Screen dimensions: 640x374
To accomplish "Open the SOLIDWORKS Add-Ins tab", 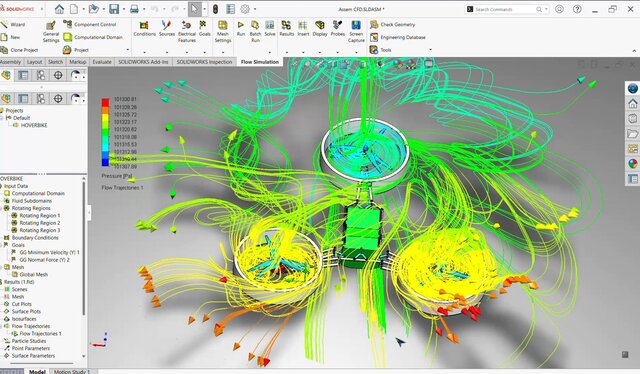I will (143, 62).
